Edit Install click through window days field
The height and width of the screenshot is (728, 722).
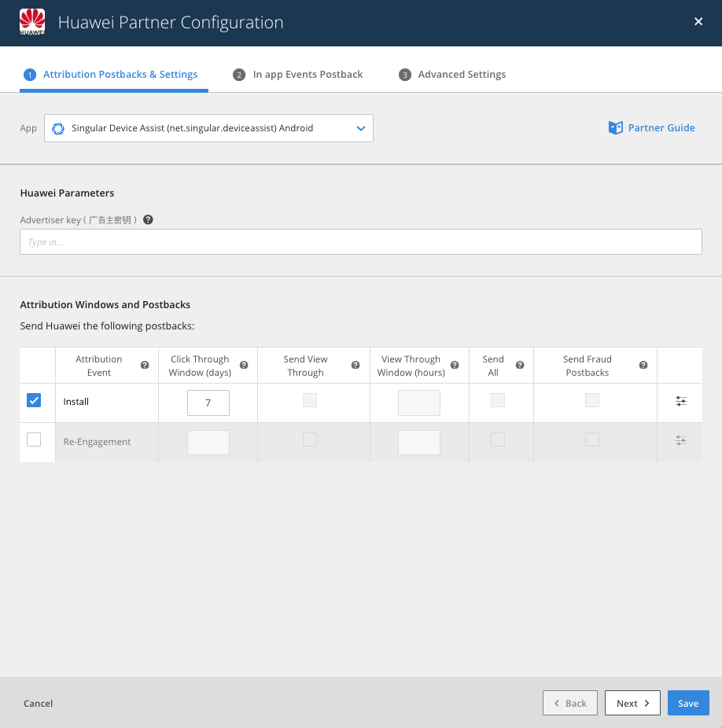(x=208, y=403)
